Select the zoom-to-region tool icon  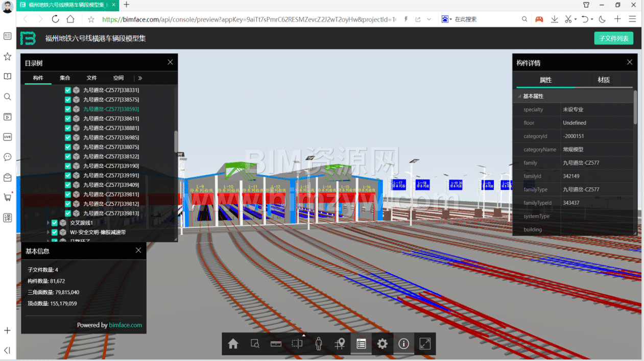pos(255,344)
